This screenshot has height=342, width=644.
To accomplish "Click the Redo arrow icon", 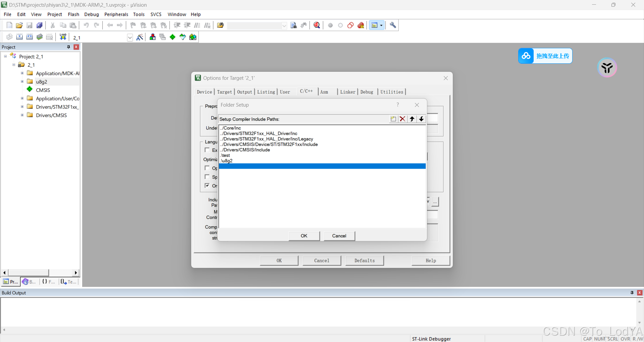I will click(97, 25).
